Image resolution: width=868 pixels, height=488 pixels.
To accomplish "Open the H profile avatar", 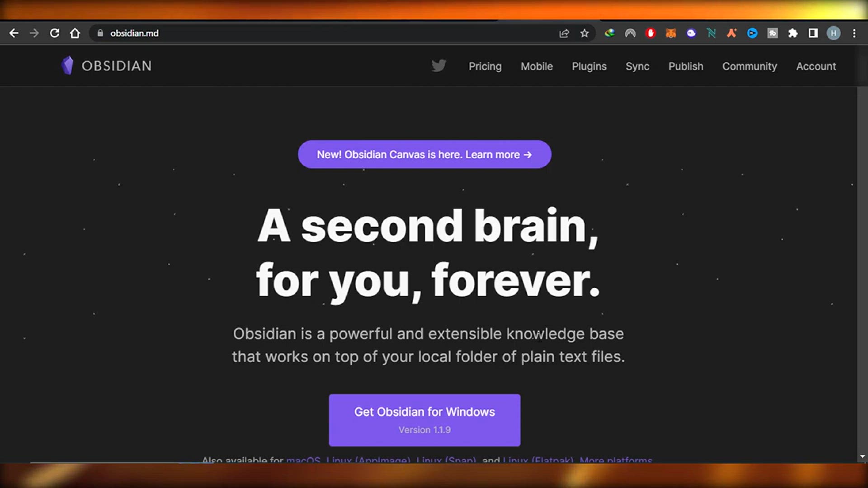I will pos(834,33).
